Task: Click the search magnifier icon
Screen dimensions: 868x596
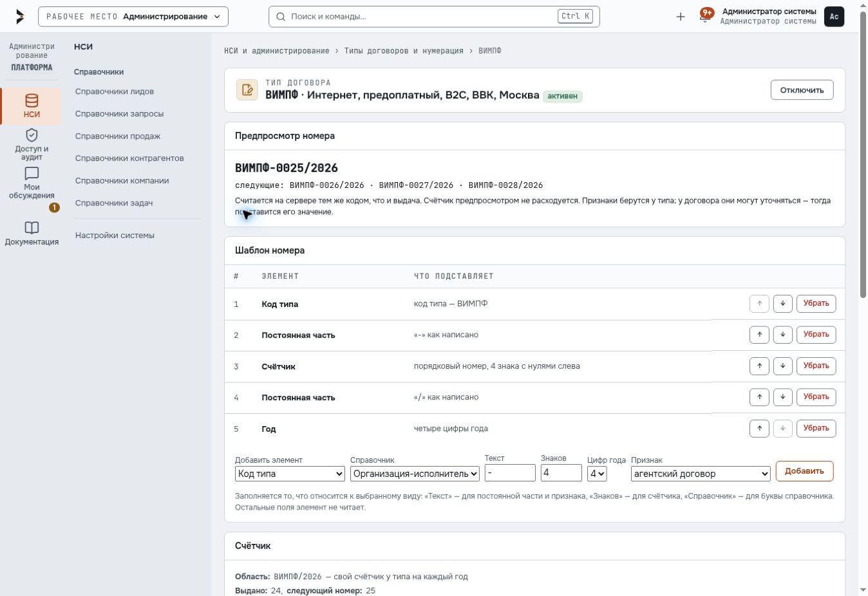Action: pyautogui.click(x=281, y=17)
